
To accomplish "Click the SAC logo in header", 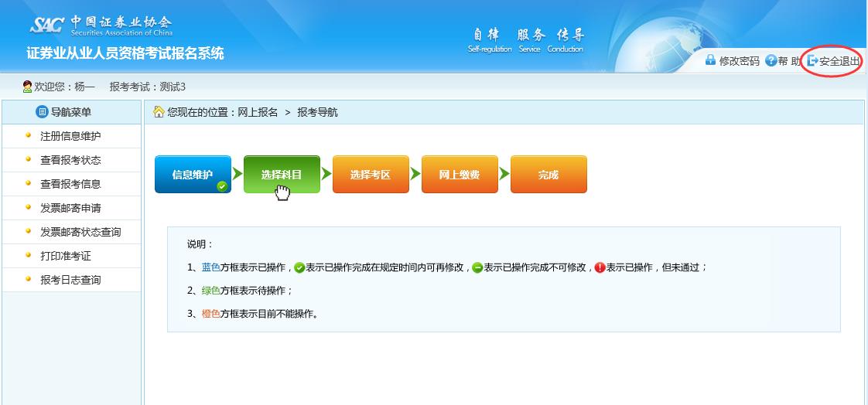I will [x=48, y=26].
